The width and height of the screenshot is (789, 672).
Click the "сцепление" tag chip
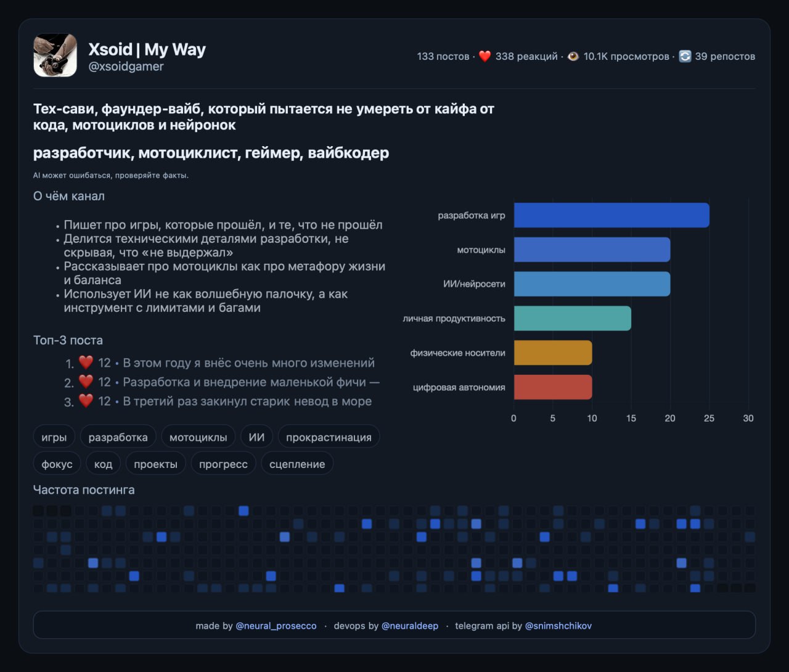297,464
